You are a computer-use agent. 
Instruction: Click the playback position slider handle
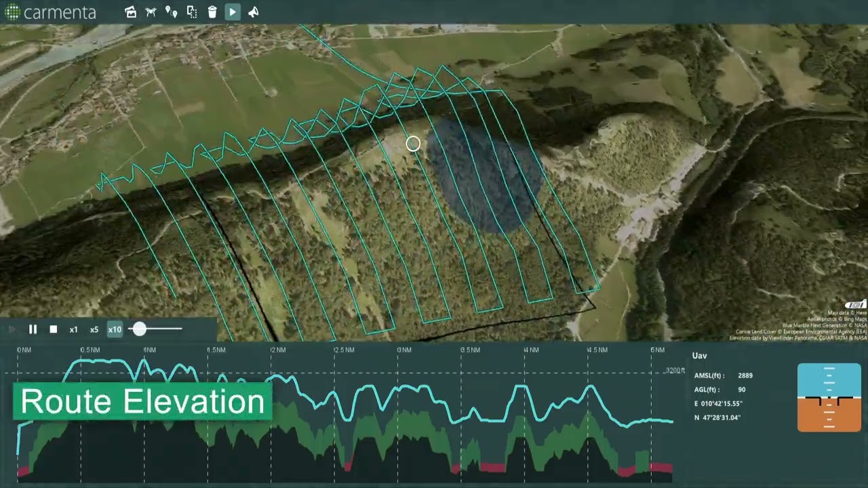point(139,329)
